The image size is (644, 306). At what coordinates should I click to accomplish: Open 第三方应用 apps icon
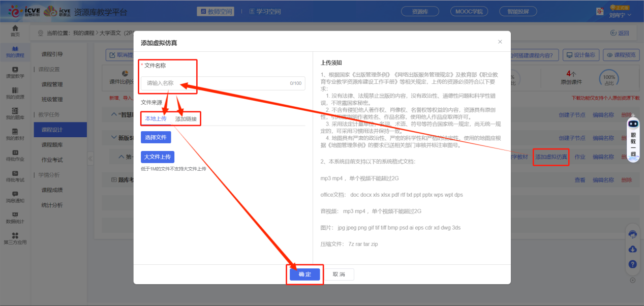point(15,238)
